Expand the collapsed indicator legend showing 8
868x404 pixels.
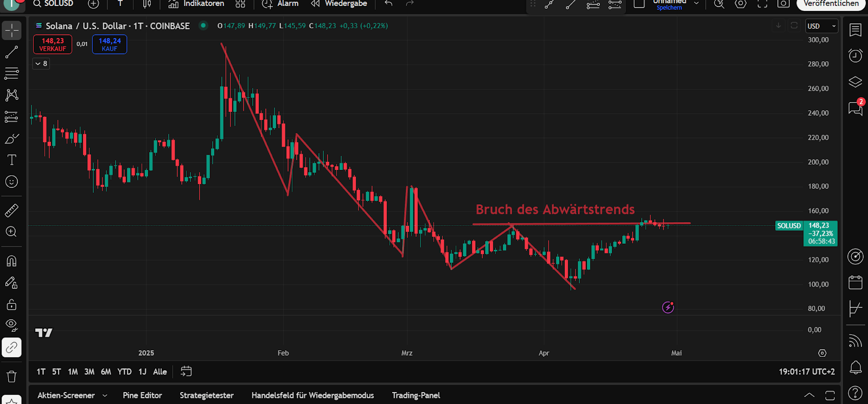[x=41, y=64]
